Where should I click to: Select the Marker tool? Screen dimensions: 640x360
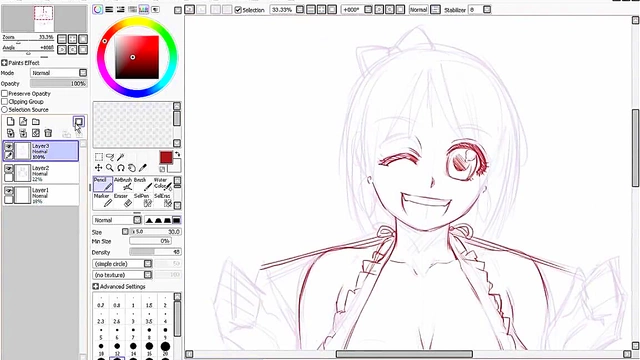click(103, 200)
